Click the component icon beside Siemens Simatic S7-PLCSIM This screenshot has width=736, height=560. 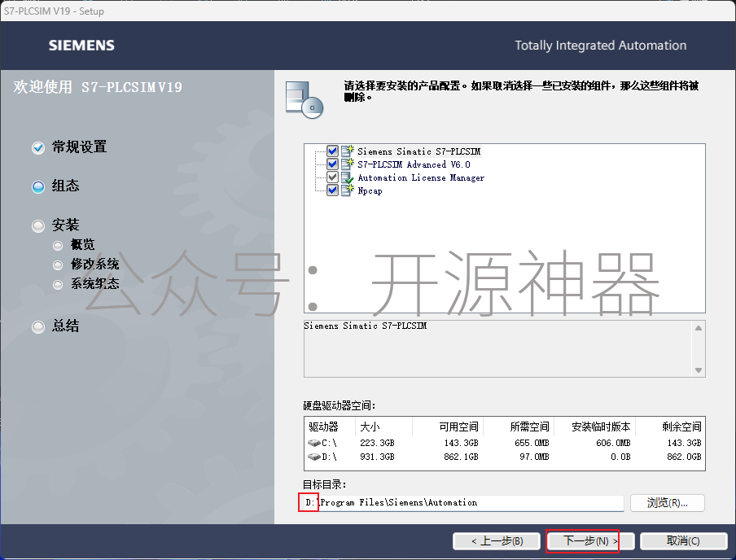[348, 151]
